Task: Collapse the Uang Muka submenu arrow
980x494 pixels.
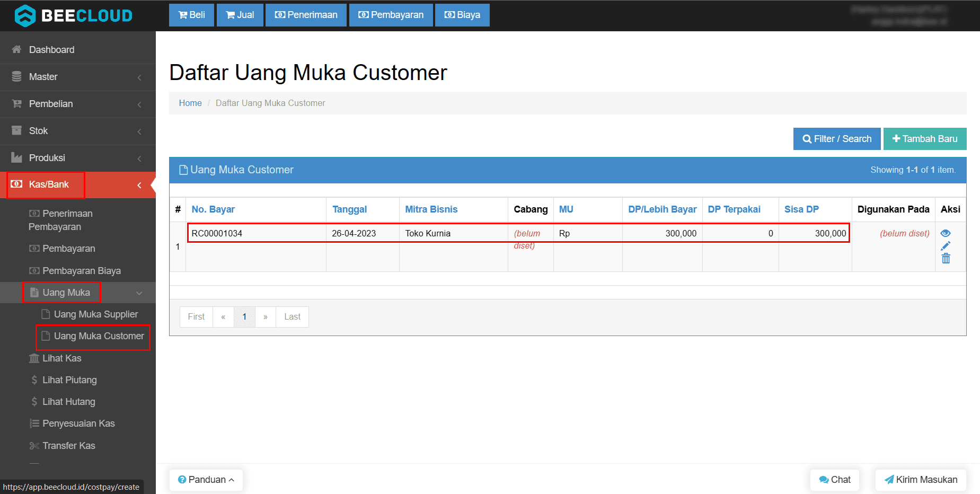Action: tap(139, 293)
